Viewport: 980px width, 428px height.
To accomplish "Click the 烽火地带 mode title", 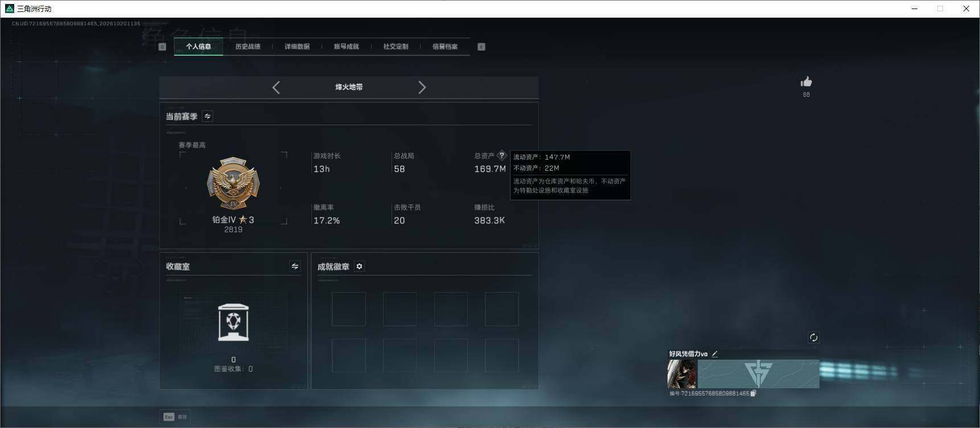I will [349, 87].
